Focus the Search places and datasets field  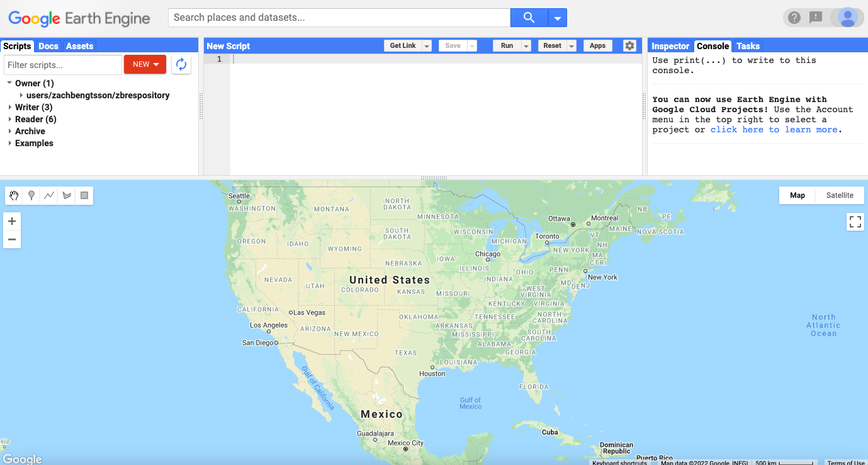coord(339,18)
